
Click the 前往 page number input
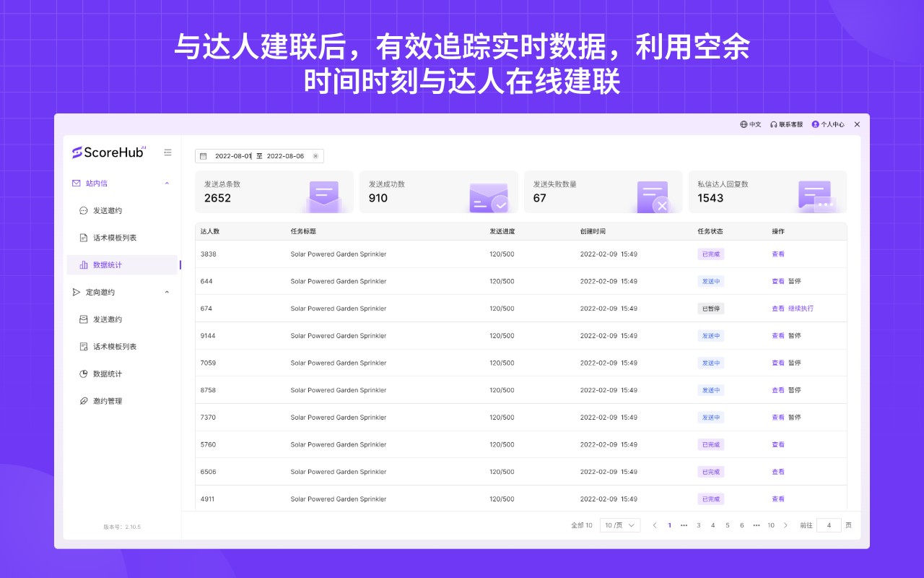(829, 525)
